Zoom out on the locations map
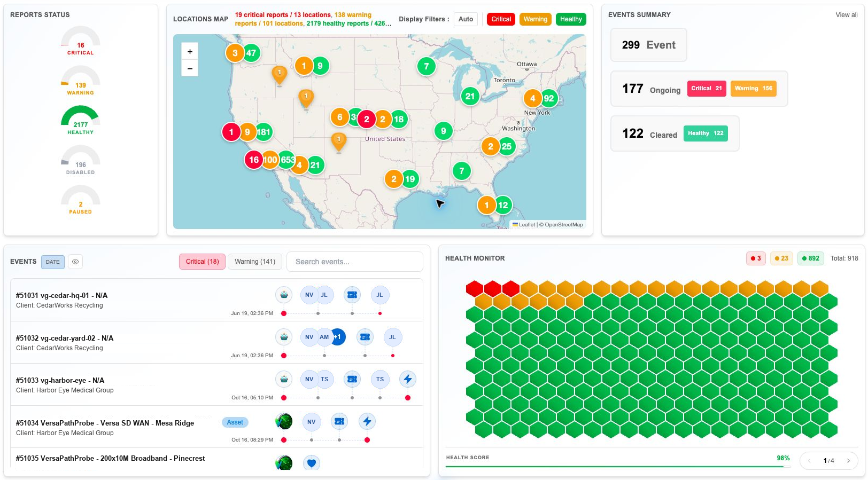 [190, 68]
